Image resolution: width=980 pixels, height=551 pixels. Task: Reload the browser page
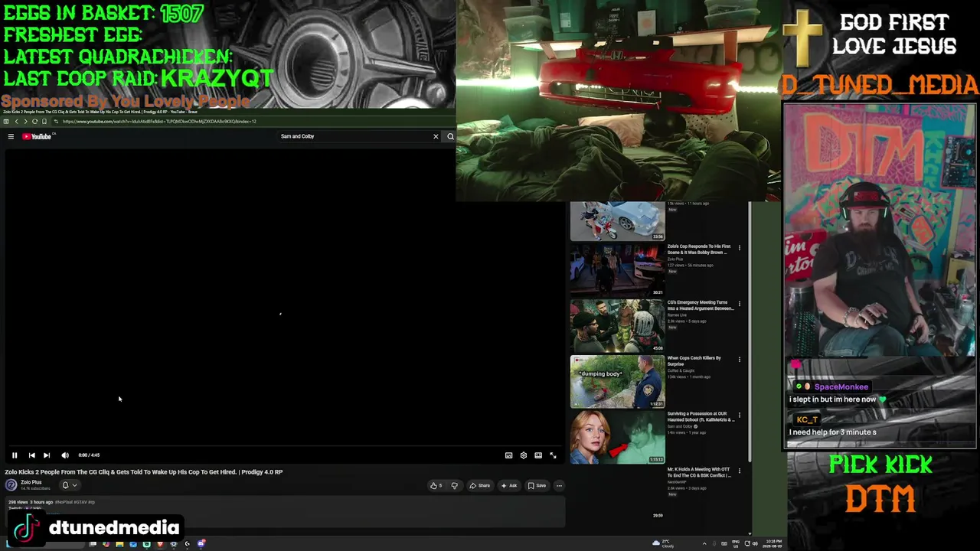34,122
